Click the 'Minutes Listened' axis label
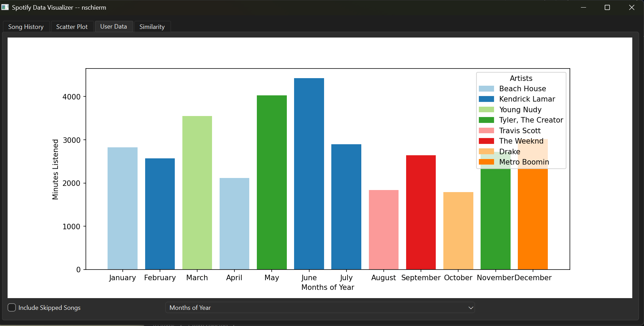 pos(55,169)
